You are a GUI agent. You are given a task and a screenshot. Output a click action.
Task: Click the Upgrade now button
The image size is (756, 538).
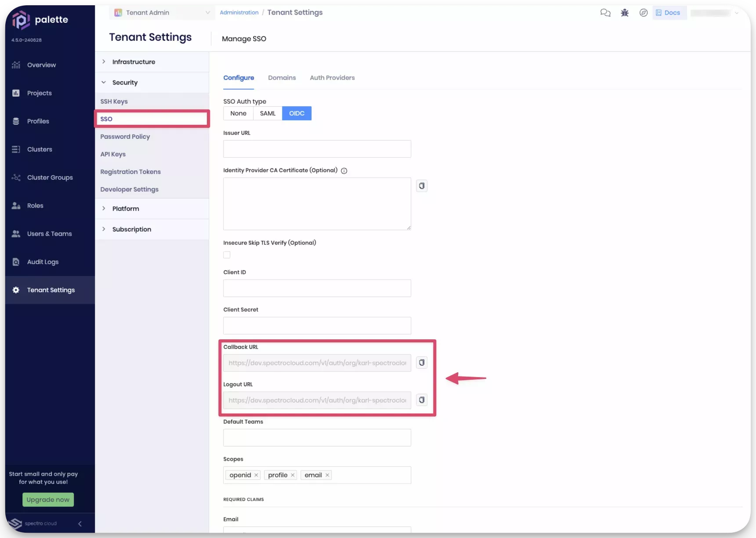point(48,499)
